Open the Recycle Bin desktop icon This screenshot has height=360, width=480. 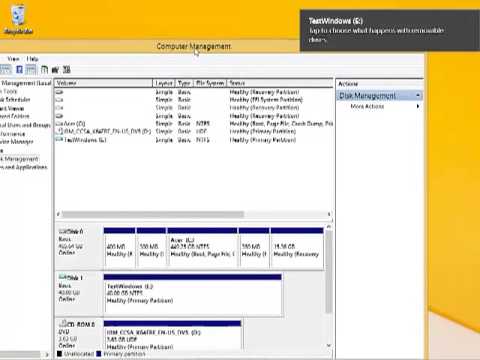click(x=18, y=19)
